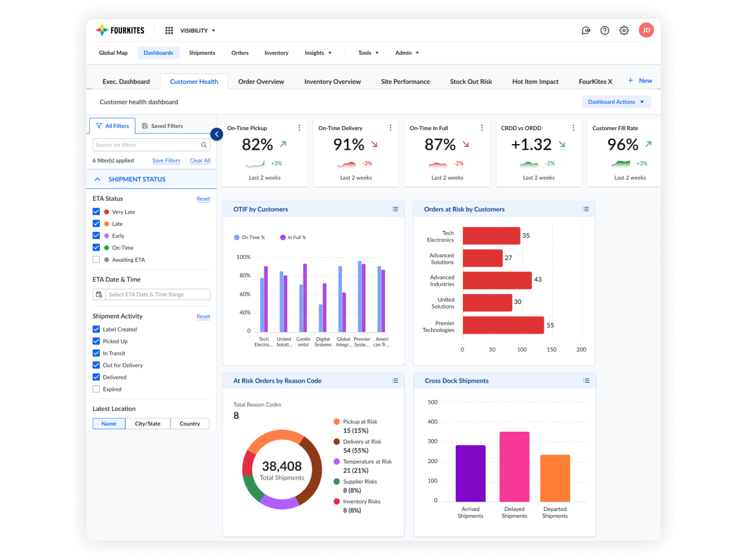The image size is (747, 560).
Task: Expand the Admin menu dropdown
Action: [407, 52]
